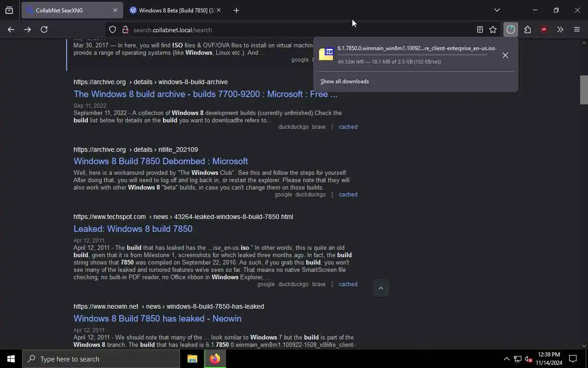The image size is (588, 368).
Task: Click the archive.org ntlite_202109 URL
Action: point(136,149)
